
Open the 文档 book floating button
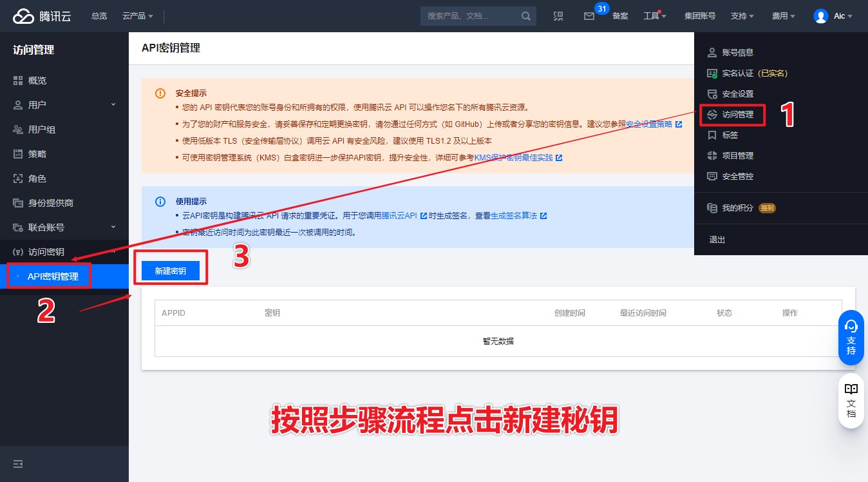[851, 400]
